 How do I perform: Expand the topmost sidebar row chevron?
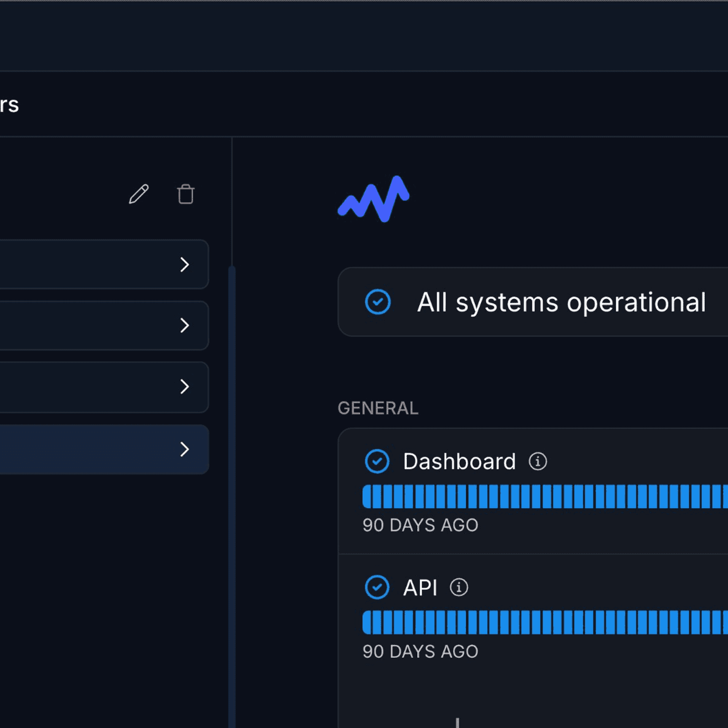(184, 265)
